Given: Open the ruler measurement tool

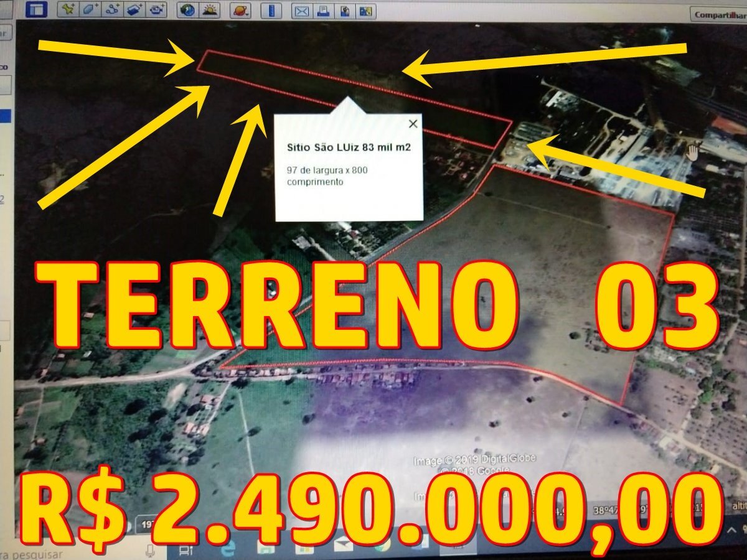Looking at the screenshot, I should [x=271, y=10].
